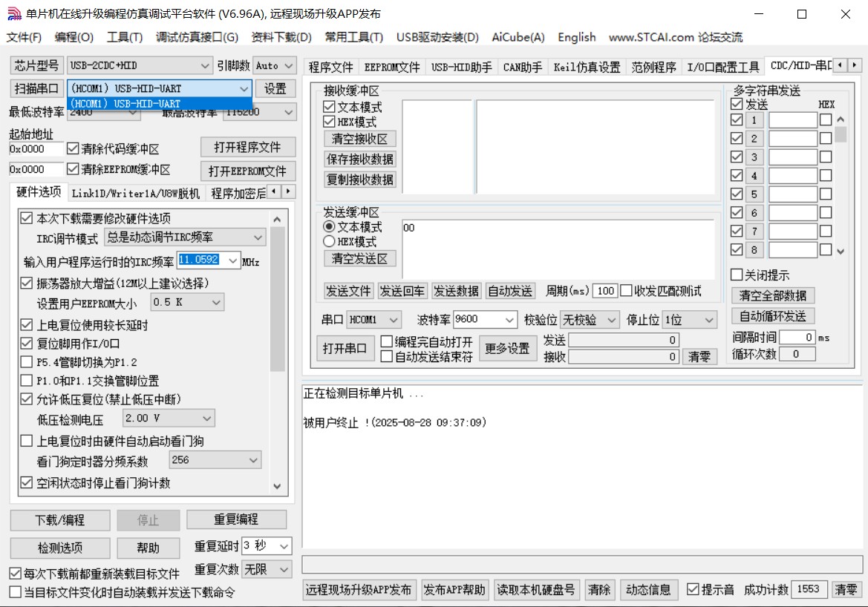Toggle 清除代码缓冲区 checkbox
Viewport: 868px width, 607px height.
point(73,148)
